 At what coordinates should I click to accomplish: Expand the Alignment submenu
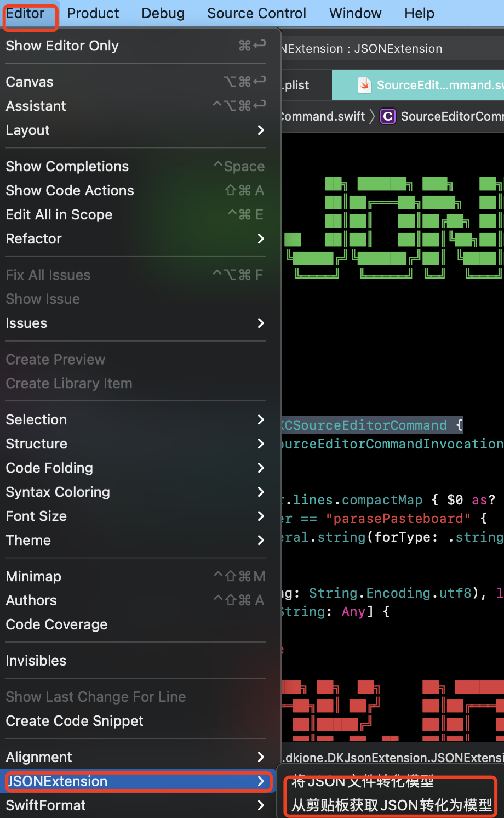136,757
